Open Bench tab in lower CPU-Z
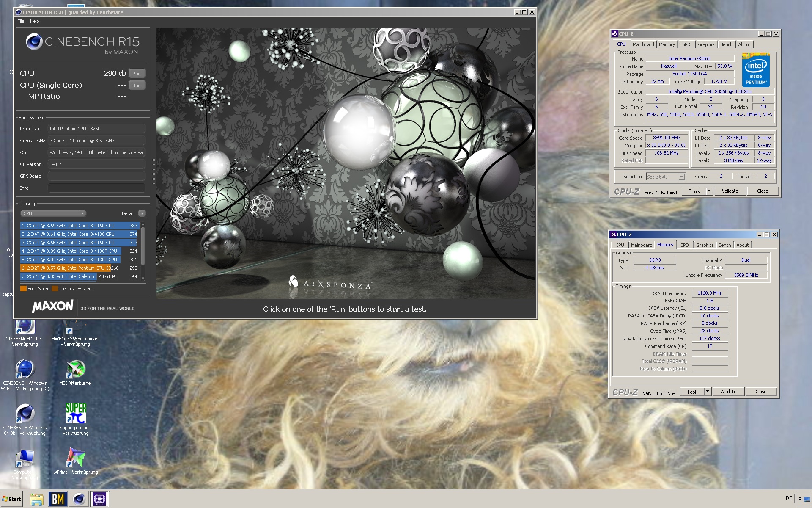This screenshot has width=812, height=508. pyautogui.click(x=725, y=245)
